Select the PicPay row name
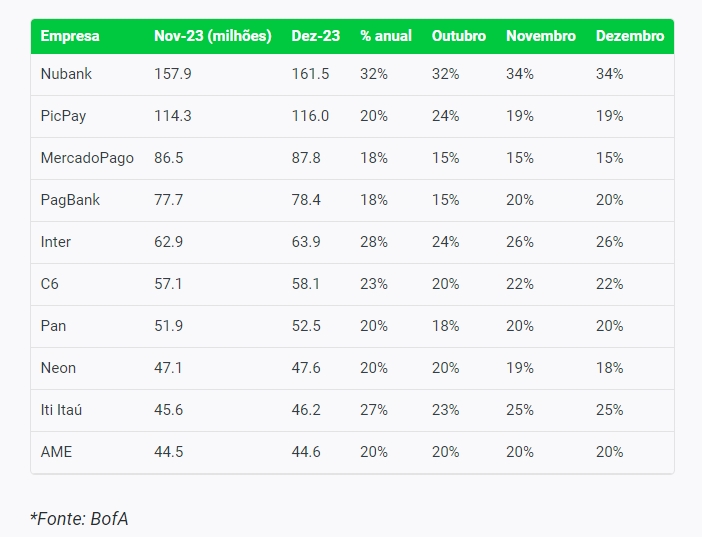The width and height of the screenshot is (702, 537). (63, 116)
